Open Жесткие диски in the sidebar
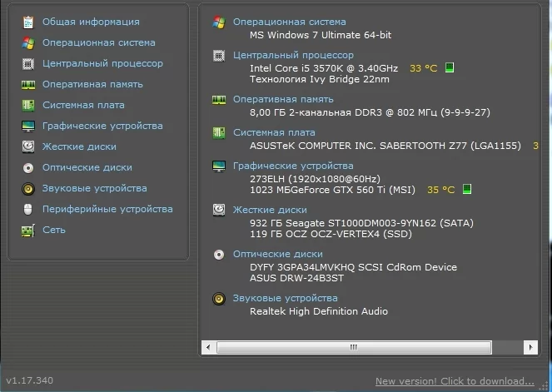Viewport: 552px width, 392px height. pos(79,146)
